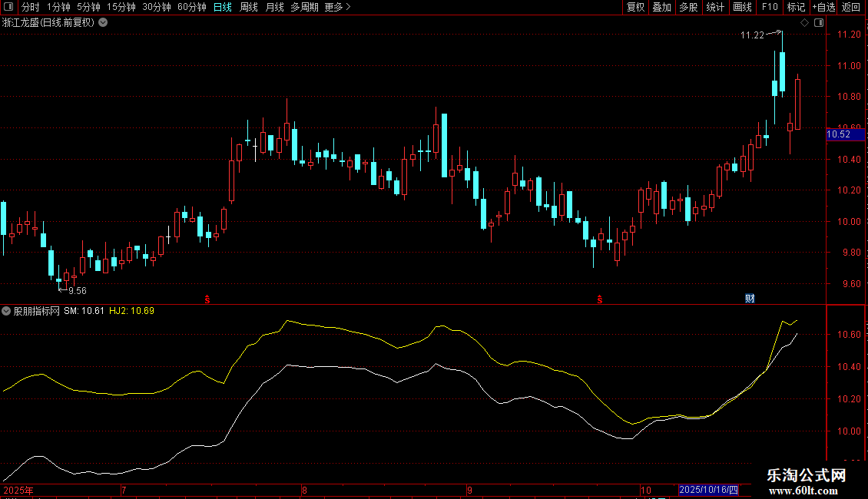The height and width of the screenshot is (499, 868).
Task: Click the 复权 button
Action: point(635,7)
